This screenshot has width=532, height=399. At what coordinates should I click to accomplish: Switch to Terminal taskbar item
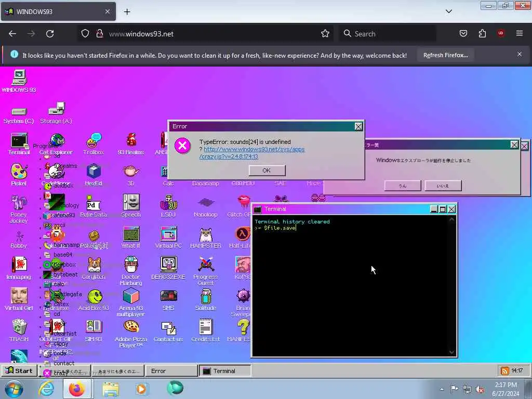point(224,371)
